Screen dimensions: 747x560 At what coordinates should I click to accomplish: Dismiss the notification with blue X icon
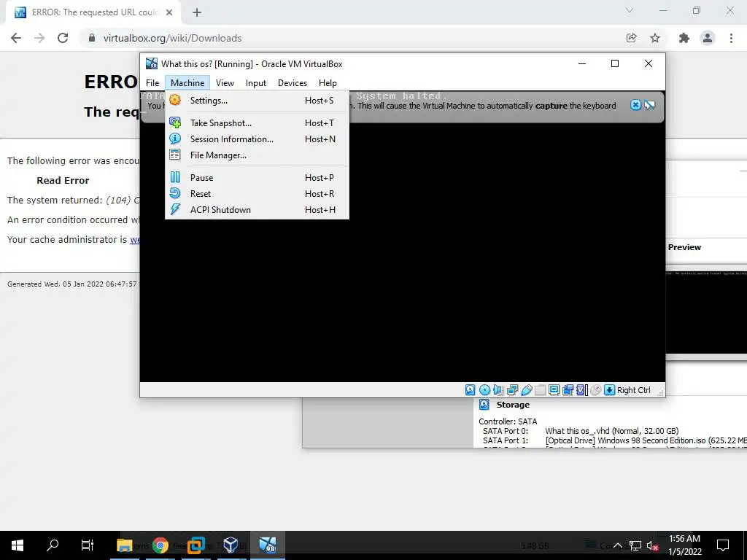tap(635, 105)
